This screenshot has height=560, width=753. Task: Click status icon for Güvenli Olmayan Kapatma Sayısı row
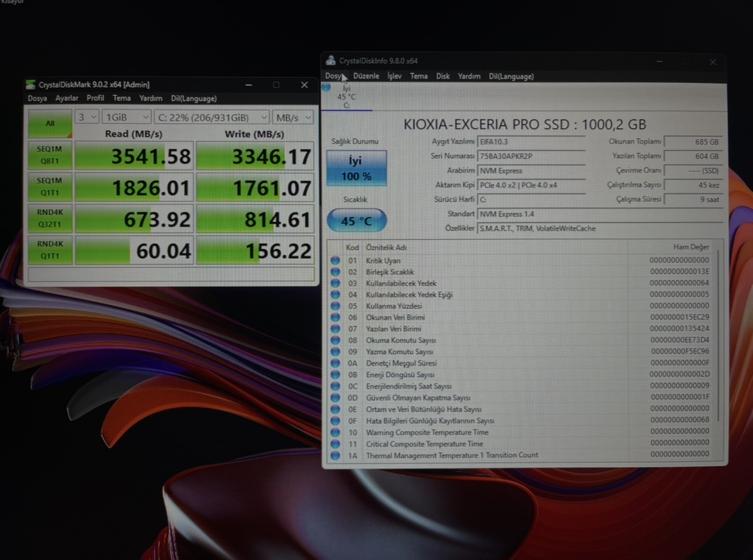coord(335,398)
